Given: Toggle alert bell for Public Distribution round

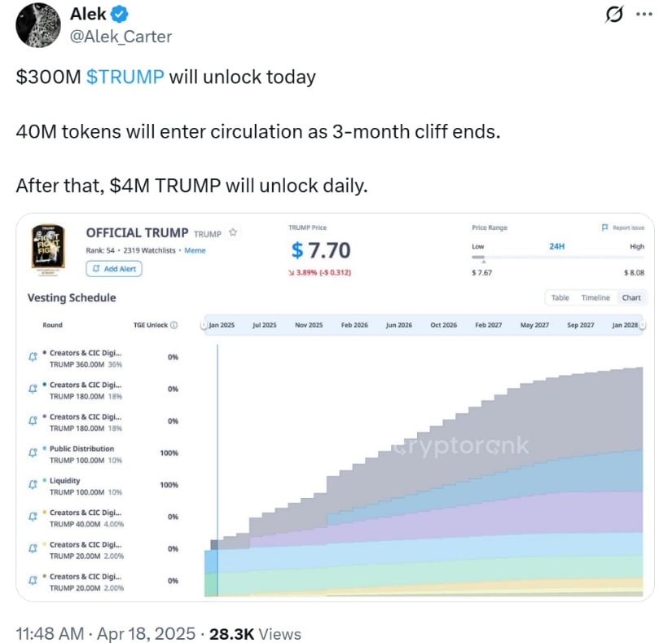Looking at the screenshot, I should coord(33,453).
